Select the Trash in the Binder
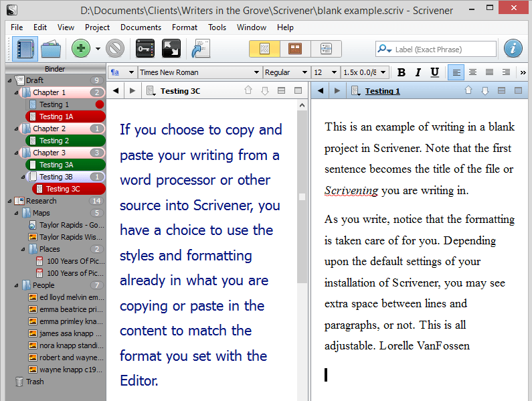 click(30, 382)
